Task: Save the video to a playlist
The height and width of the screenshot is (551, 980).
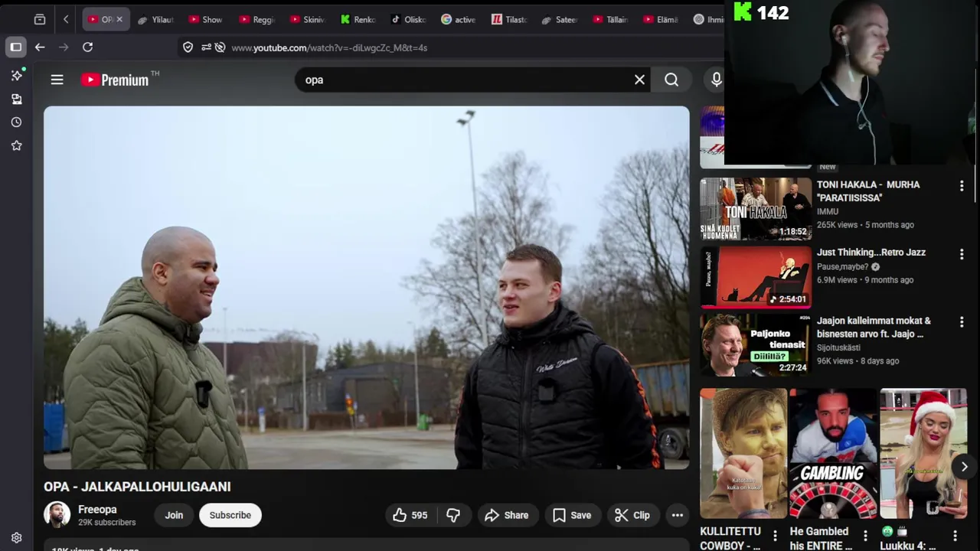Action: point(572,515)
